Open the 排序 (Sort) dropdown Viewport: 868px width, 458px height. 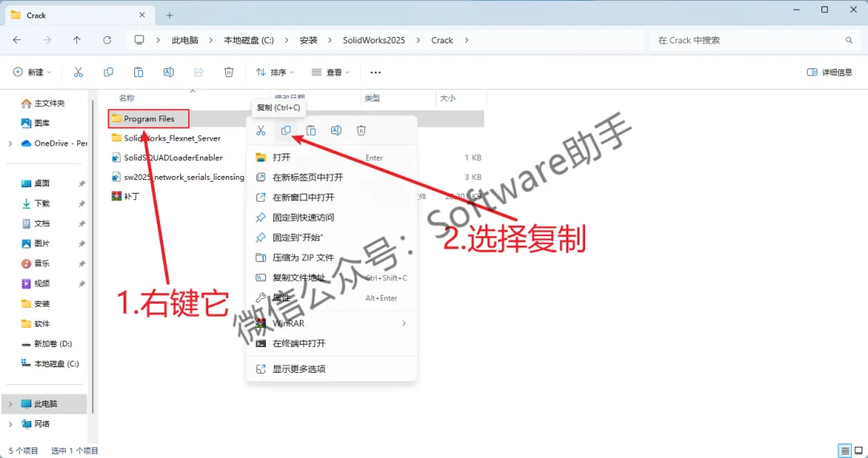[x=275, y=72]
